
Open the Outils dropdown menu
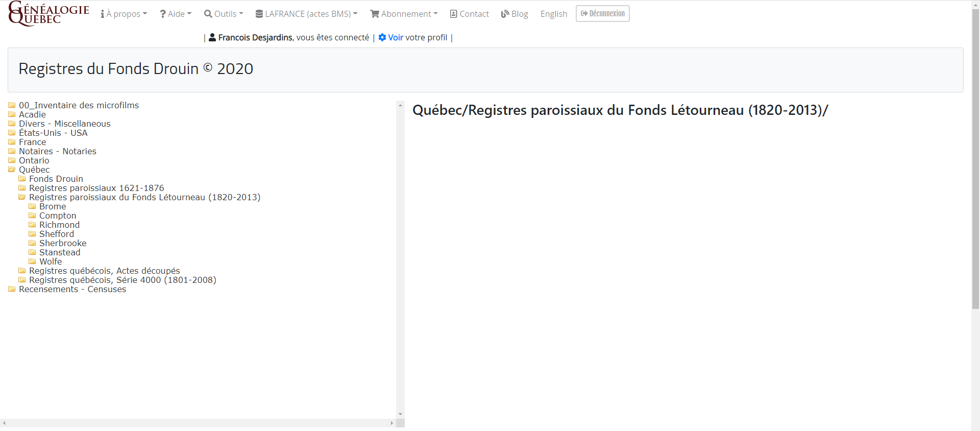(x=224, y=14)
